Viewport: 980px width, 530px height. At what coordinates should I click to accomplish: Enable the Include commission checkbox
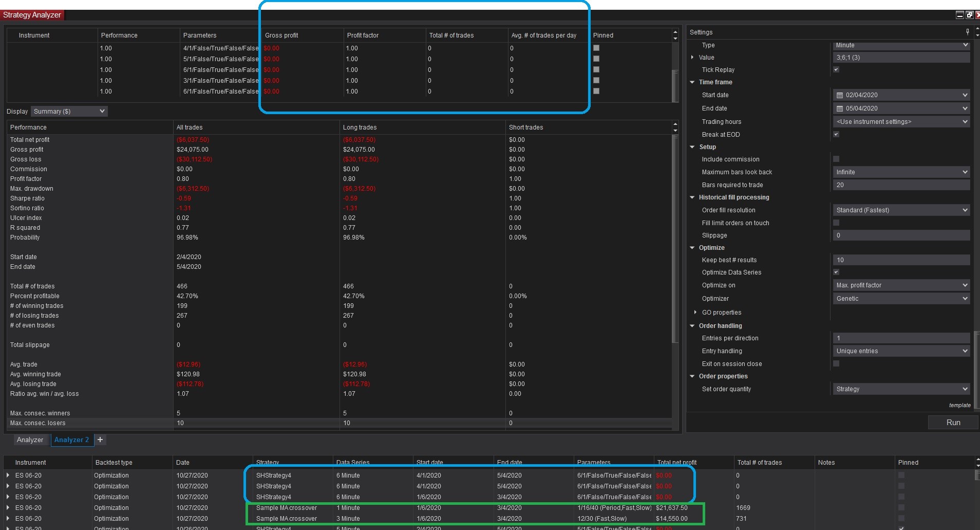coord(836,159)
